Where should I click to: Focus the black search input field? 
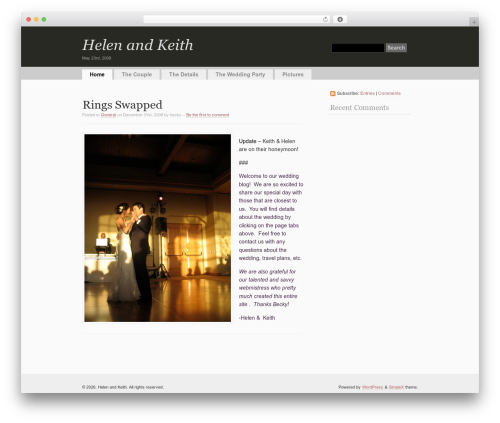358,48
